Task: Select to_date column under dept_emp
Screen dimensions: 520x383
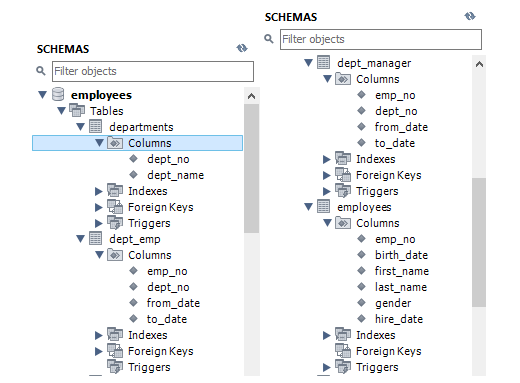Action: click(x=167, y=319)
